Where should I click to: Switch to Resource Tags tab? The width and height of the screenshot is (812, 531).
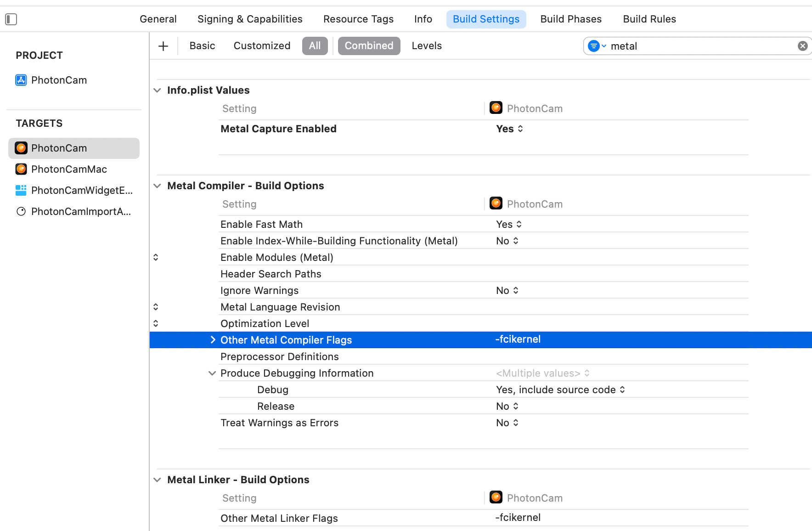pos(358,19)
